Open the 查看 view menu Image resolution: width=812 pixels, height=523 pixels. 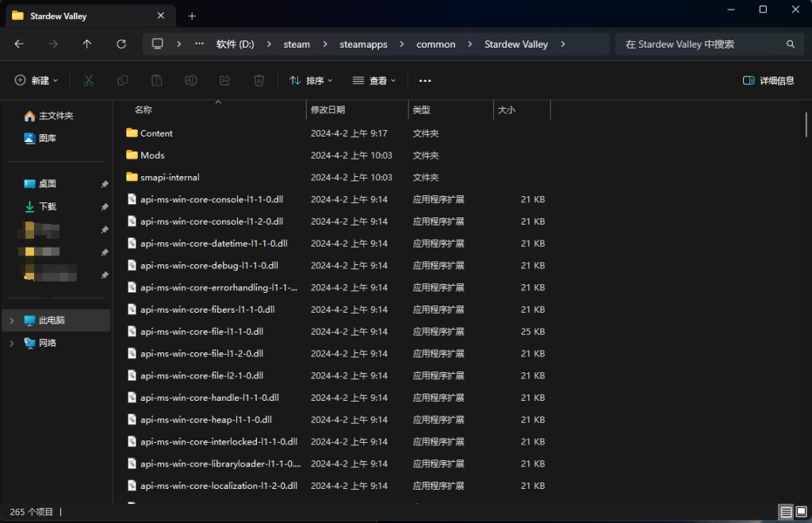(x=374, y=80)
